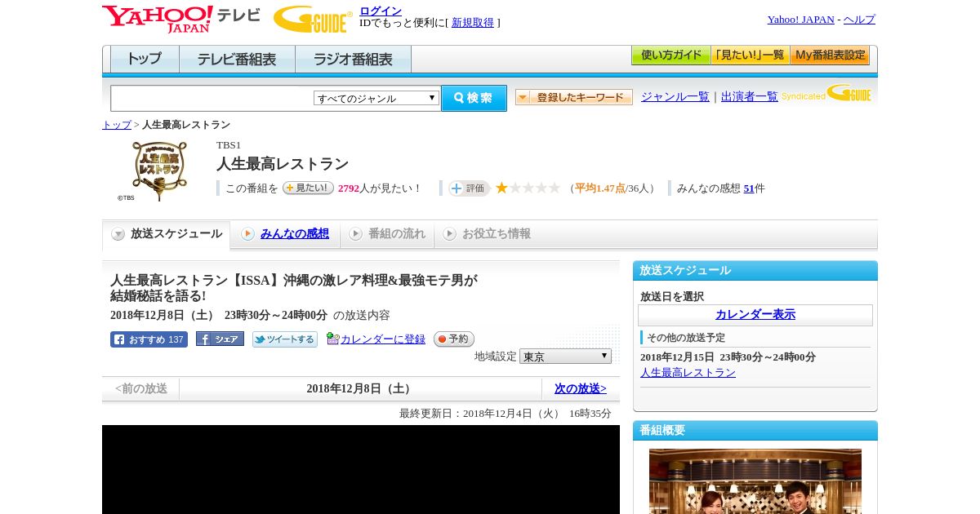Click the Facebook おすすめ 137 button

(149, 339)
